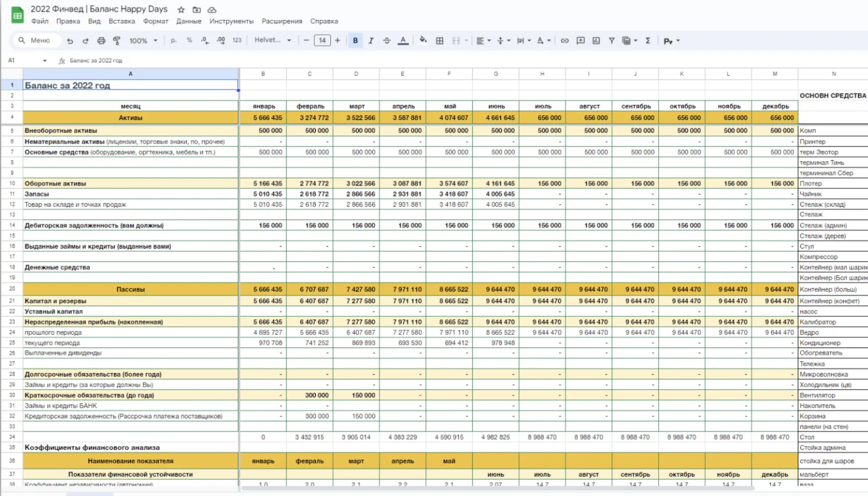The width and height of the screenshot is (868, 496).
Task: Toggle italic formatting button
Action: point(371,41)
